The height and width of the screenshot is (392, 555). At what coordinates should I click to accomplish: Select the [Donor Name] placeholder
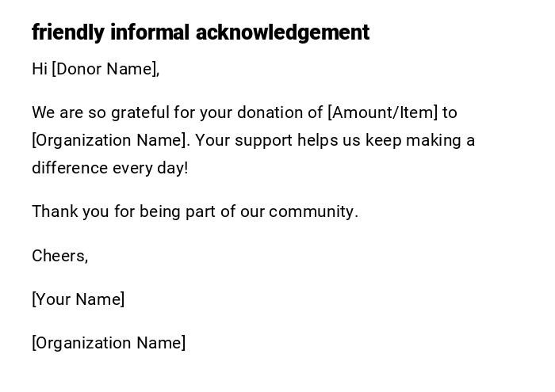coord(105,69)
